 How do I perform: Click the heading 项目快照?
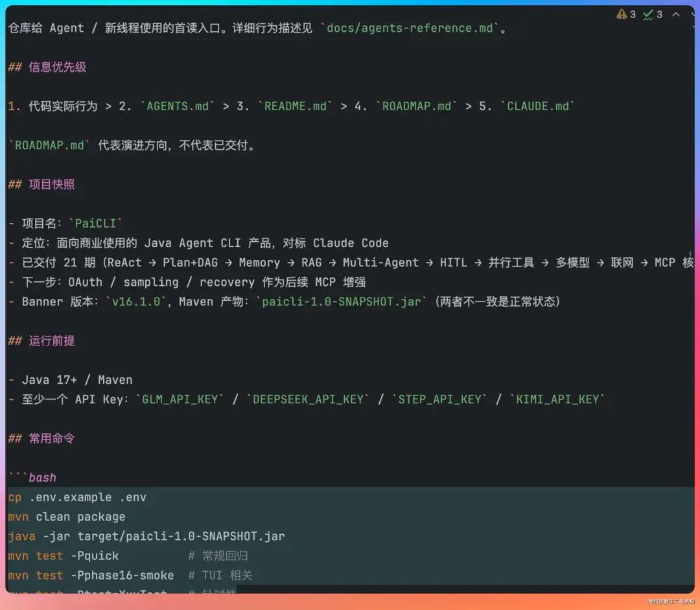[51, 185]
